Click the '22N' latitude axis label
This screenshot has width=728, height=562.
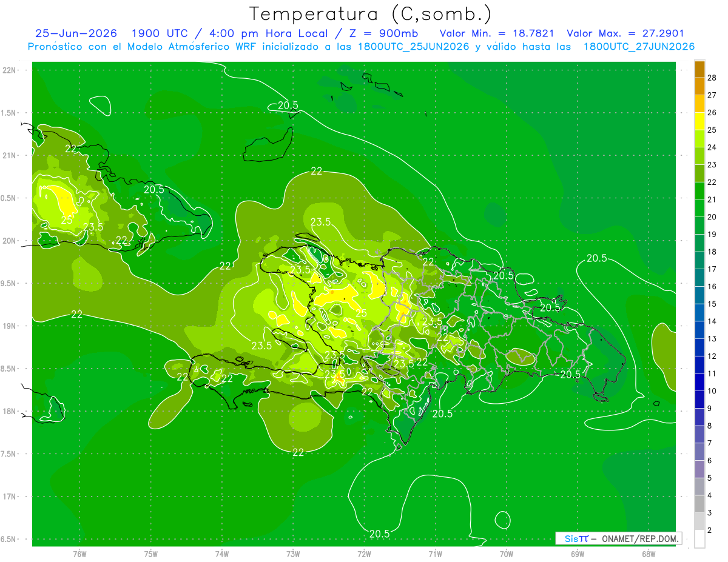pos(10,70)
